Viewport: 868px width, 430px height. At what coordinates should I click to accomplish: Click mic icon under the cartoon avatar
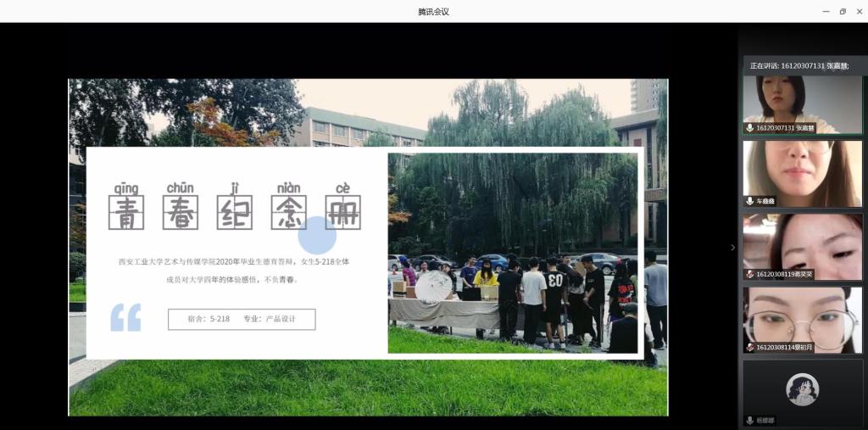[750, 420]
